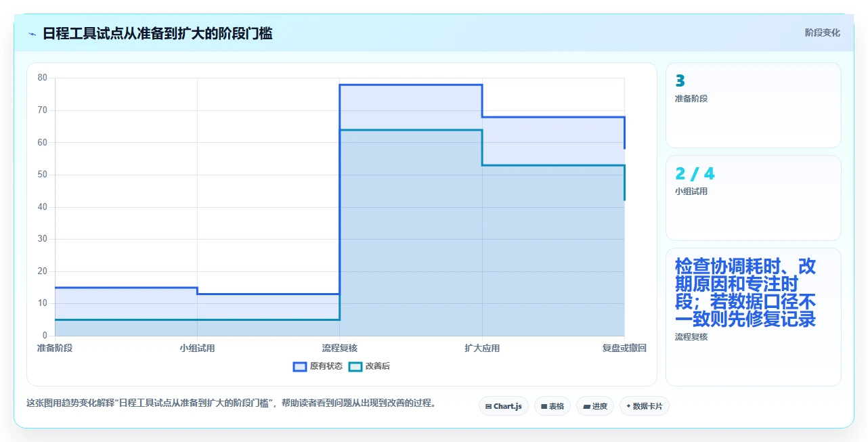The height and width of the screenshot is (442, 868).
Task: Click the 流程复核 x-axis label
Action: 340,348
